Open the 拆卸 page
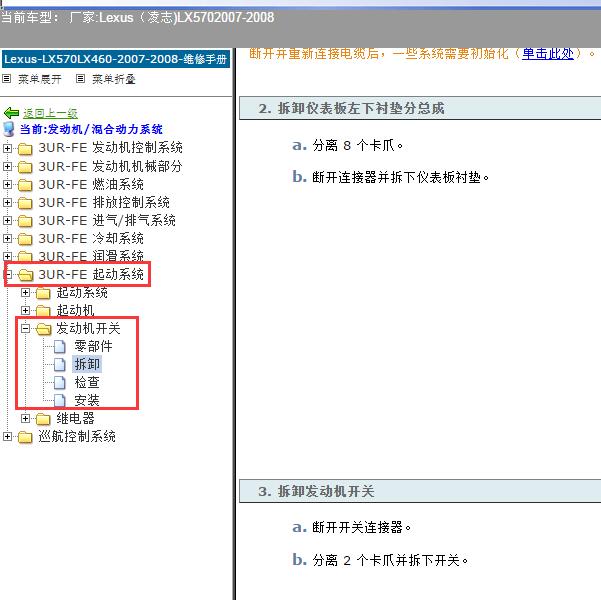Viewport: 601px width, 600px height. pos(87,364)
